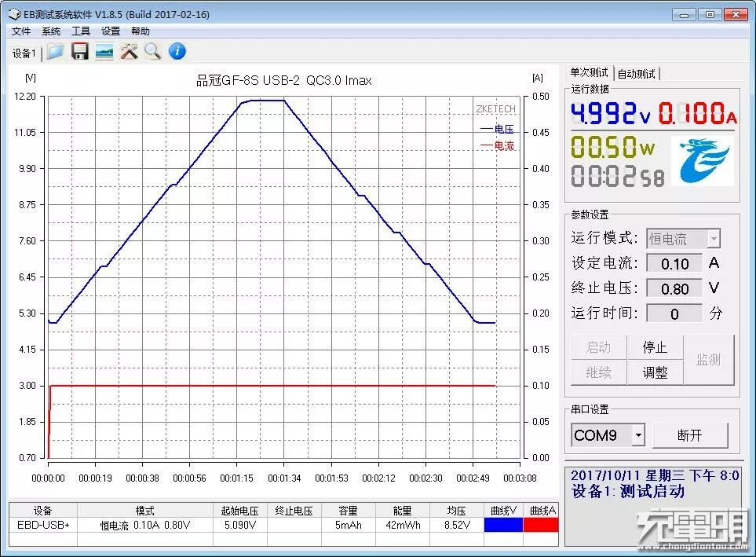Click the 设备1: 测试启动 log line

(628, 491)
